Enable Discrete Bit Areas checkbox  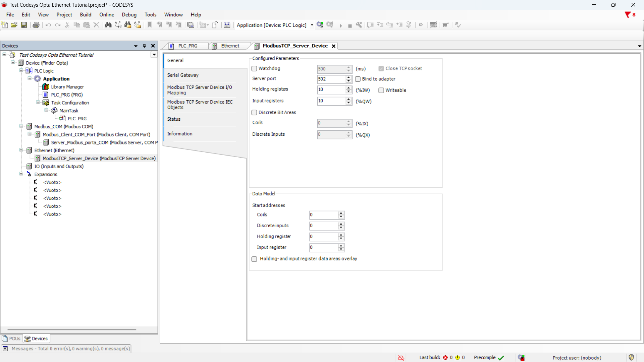(254, 113)
